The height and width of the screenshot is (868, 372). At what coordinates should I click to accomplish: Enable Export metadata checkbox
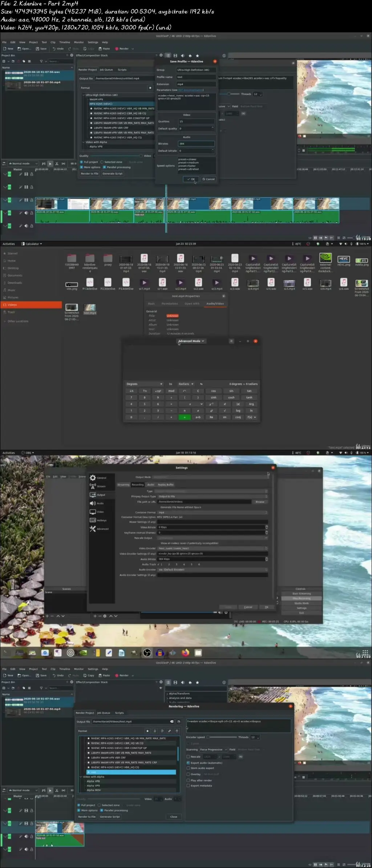(x=188, y=786)
